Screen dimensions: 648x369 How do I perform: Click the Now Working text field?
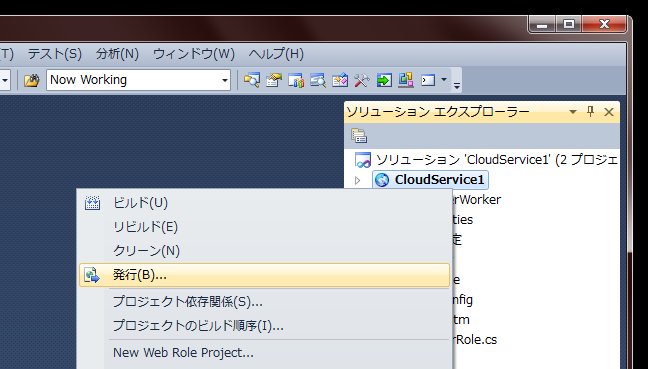pyautogui.click(x=133, y=80)
